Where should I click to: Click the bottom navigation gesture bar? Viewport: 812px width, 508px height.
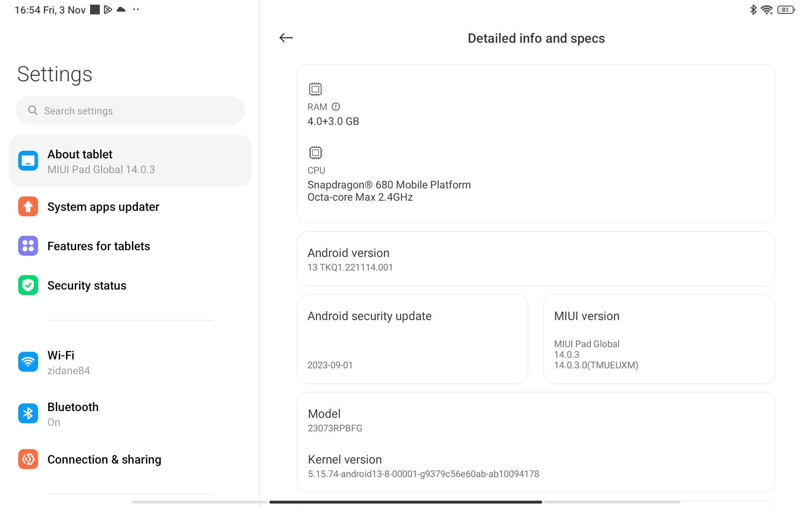coord(405,502)
